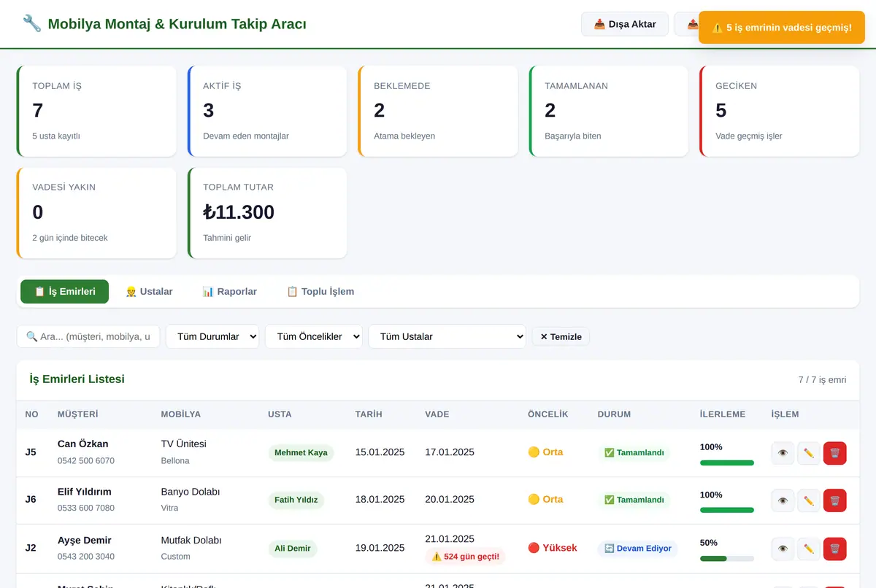Select the Fatih Yıldız worker badge
The image size is (876, 588).
pyautogui.click(x=296, y=500)
